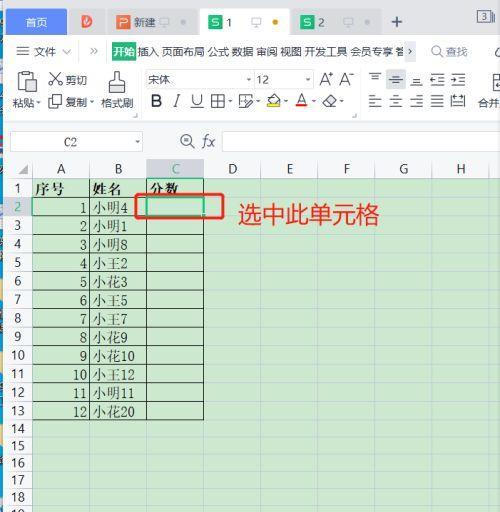500x512 pixels.
Task: Click the plus new tab button
Action: pos(397,22)
